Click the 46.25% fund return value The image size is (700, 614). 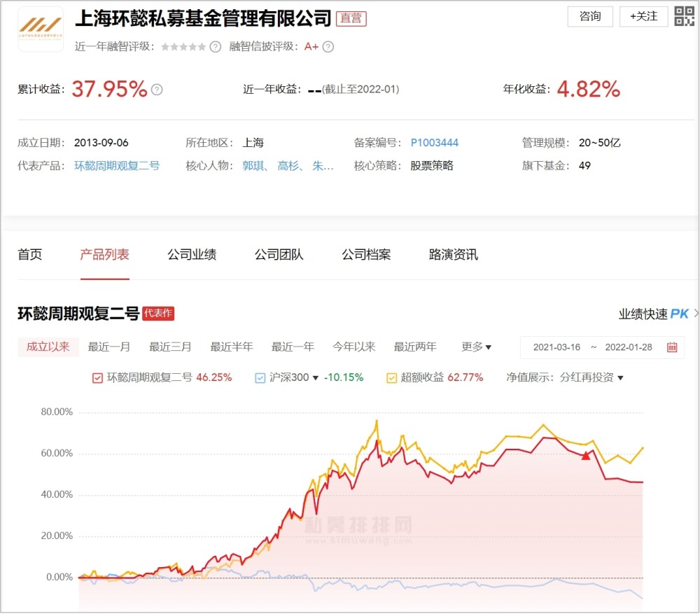[213, 378]
